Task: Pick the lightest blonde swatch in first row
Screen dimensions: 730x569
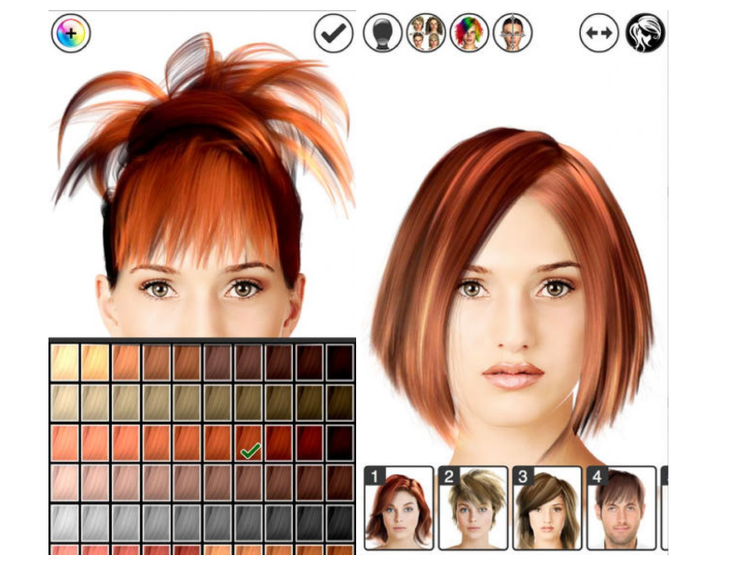Action: pos(65,363)
